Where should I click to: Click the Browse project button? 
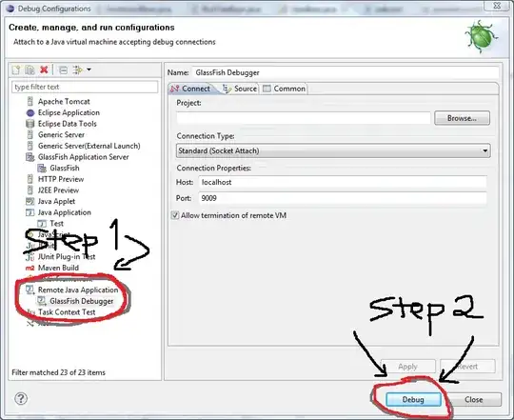click(462, 118)
